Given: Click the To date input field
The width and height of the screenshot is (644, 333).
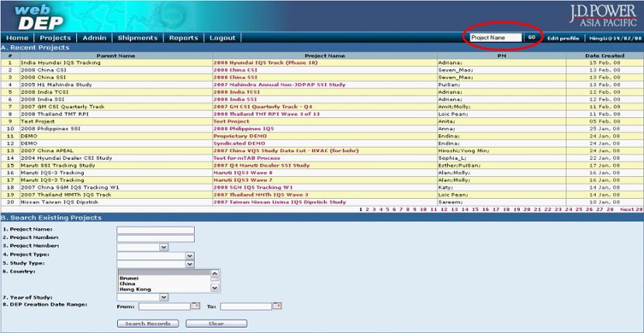Looking at the screenshot, I should click(x=247, y=307).
